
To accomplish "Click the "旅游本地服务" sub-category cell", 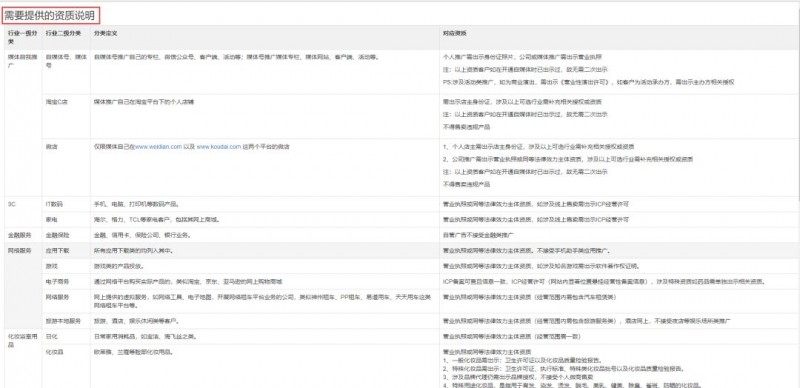I will pyautogui.click(x=66, y=321).
